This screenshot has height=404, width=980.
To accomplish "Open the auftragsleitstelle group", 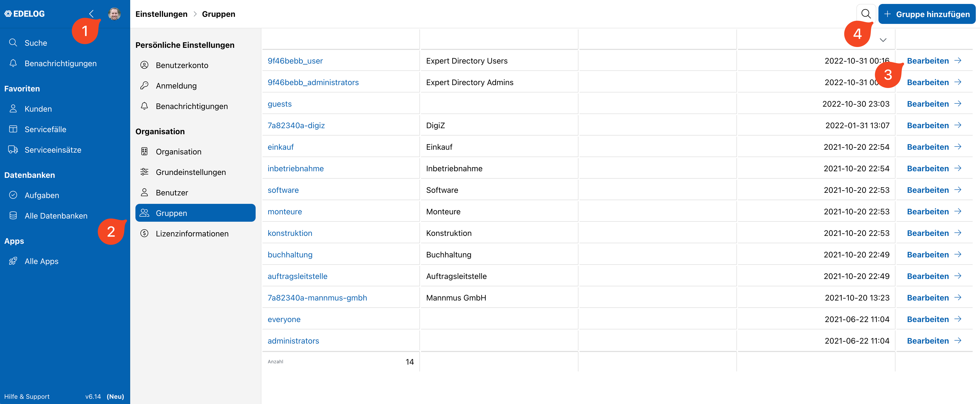I will point(298,276).
